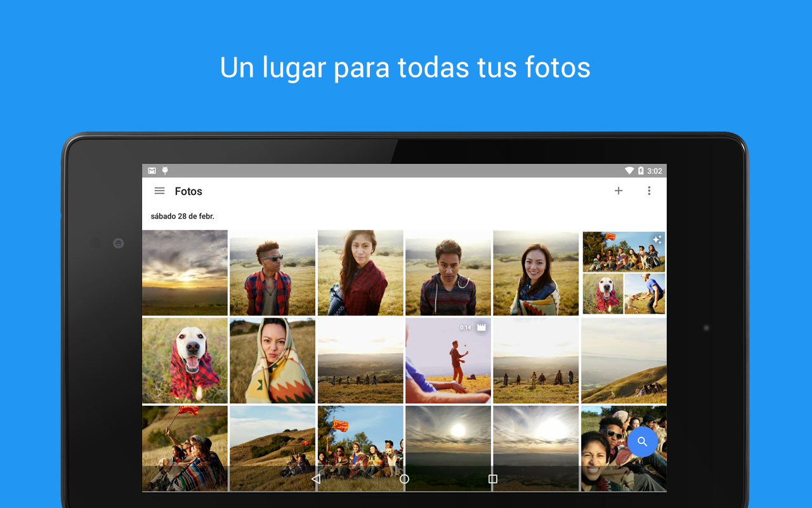Open photo of smiling woman holding blanket

click(x=536, y=272)
